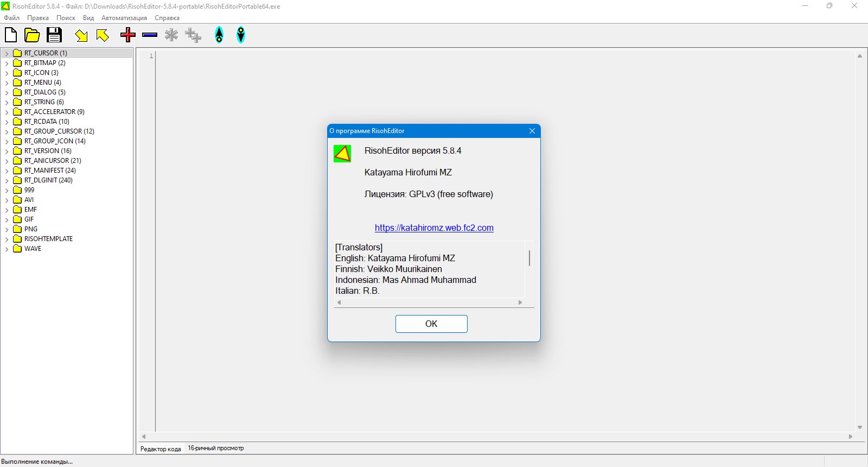
Task: Click the translators list left scroll arrow
Action: tap(339, 302)
